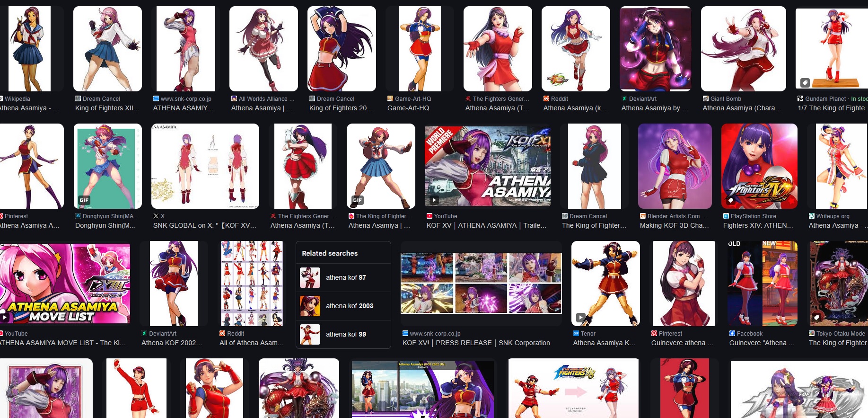Open the 'Athena KOF 2002...' result link

coord(172,343)
